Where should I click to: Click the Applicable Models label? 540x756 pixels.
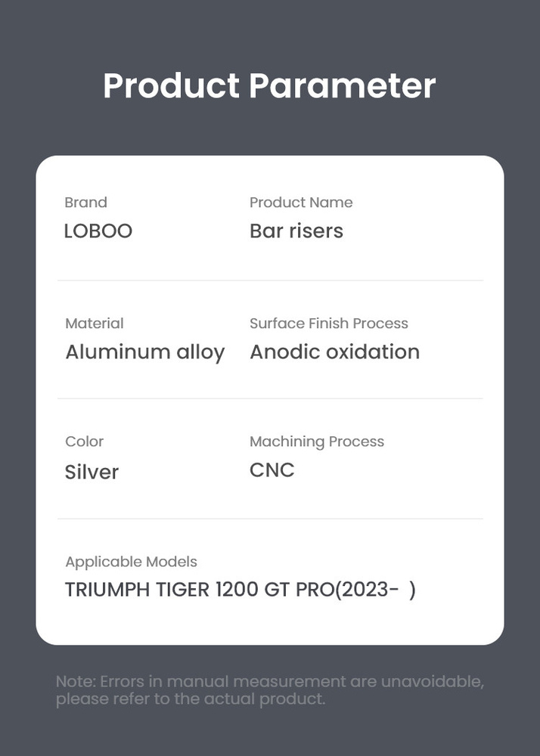tap(132, 562)
